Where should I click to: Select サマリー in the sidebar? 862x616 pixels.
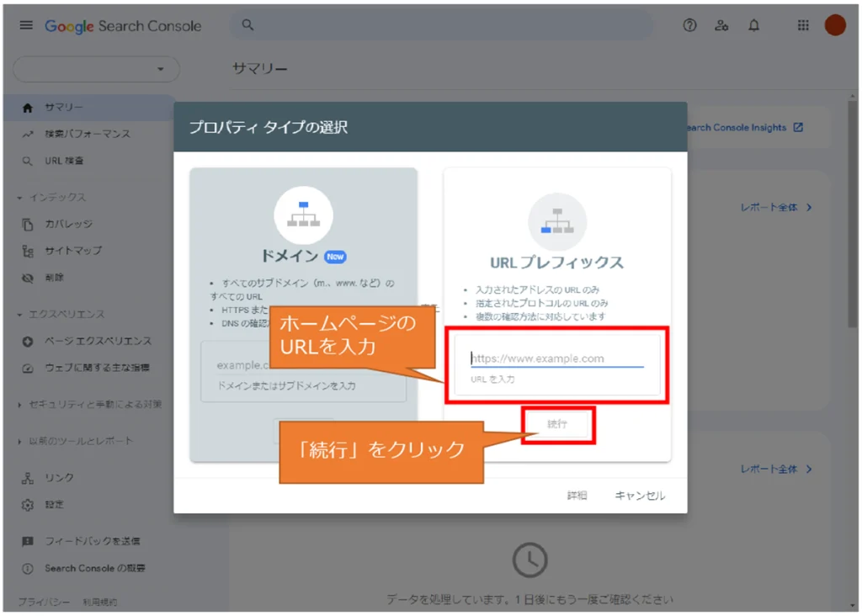(x=64, y=108)
